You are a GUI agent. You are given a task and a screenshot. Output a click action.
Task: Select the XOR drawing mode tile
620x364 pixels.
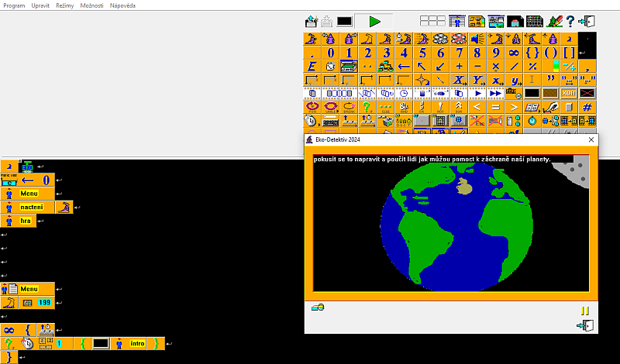[x=569, y=93]
